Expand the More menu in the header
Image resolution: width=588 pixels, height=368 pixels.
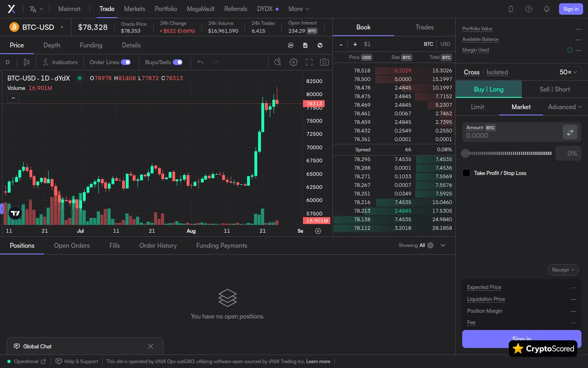[298, 9]
